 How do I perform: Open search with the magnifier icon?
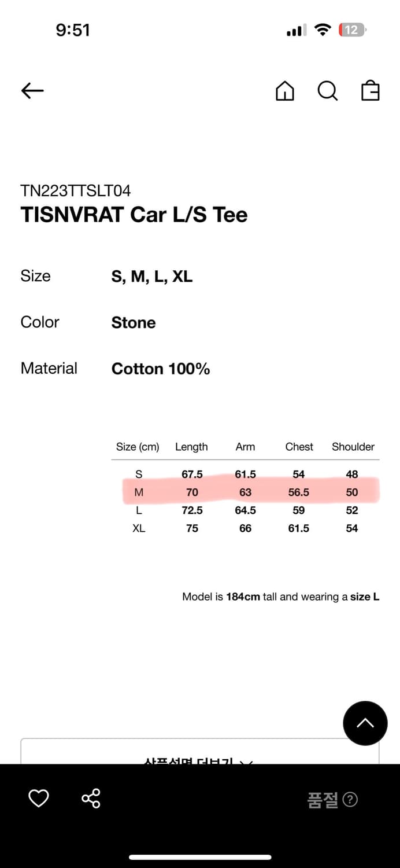tap(327, 91)
